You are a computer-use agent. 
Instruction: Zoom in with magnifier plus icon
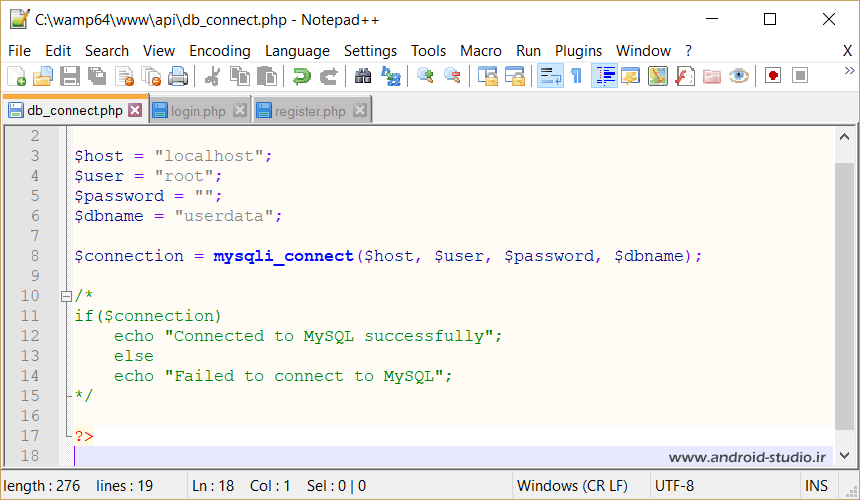click(425, 76)
